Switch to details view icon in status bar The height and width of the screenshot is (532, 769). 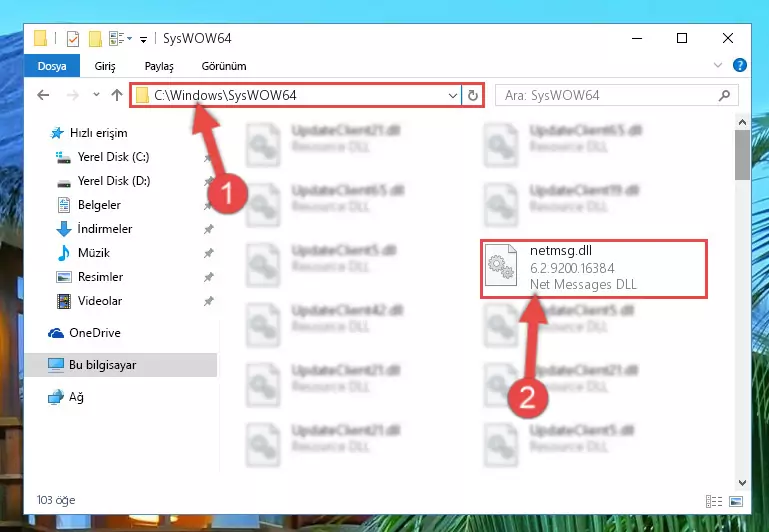(714, 501)
